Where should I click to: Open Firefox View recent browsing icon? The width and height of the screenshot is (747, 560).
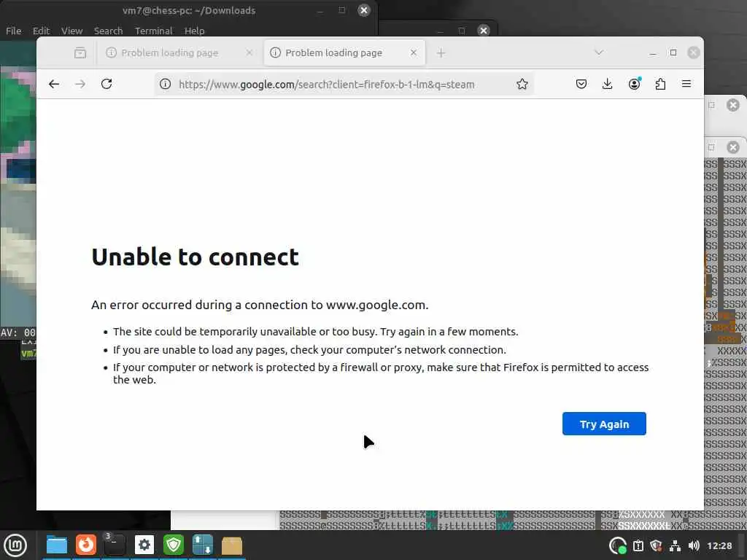tap(80, 52)
